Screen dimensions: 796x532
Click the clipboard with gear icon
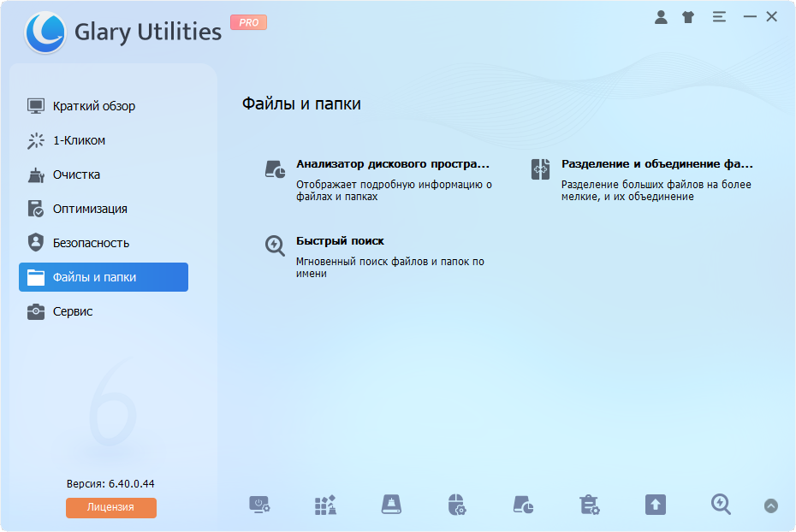click(589, 505)
